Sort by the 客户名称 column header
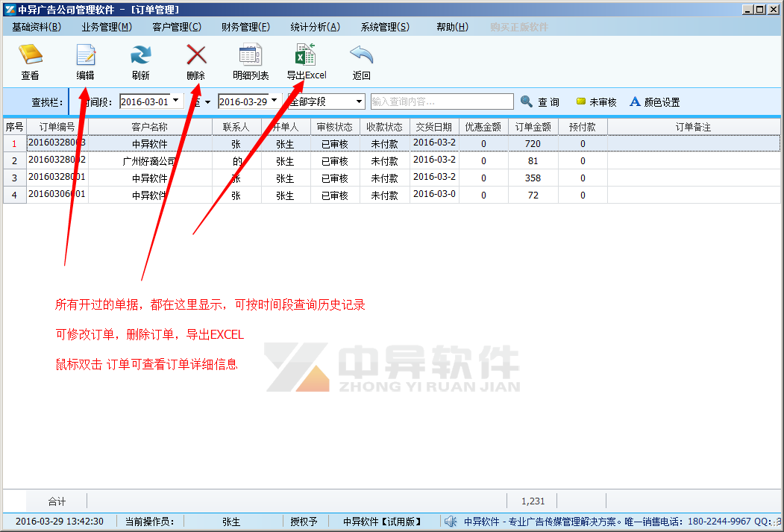The width and height of the screenshot is (784, 532). (149, 127)
